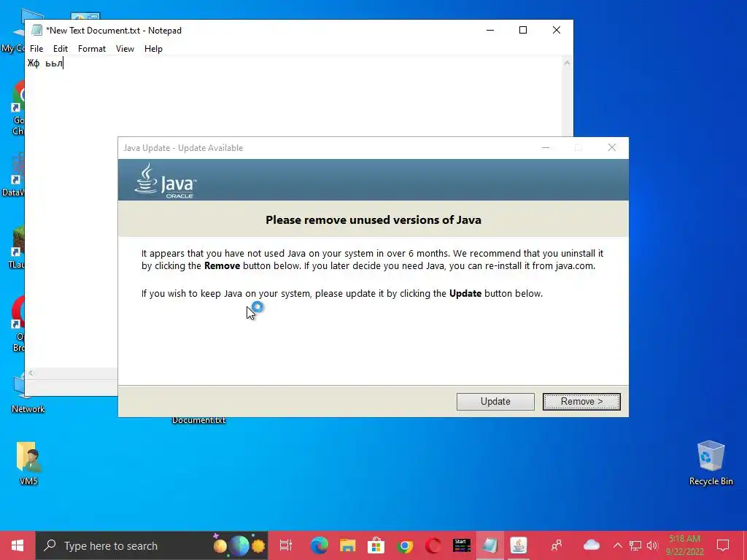Select the Recycle Bin desktop icon
This screenshot has width=747, height=560.
click(711, 462)
